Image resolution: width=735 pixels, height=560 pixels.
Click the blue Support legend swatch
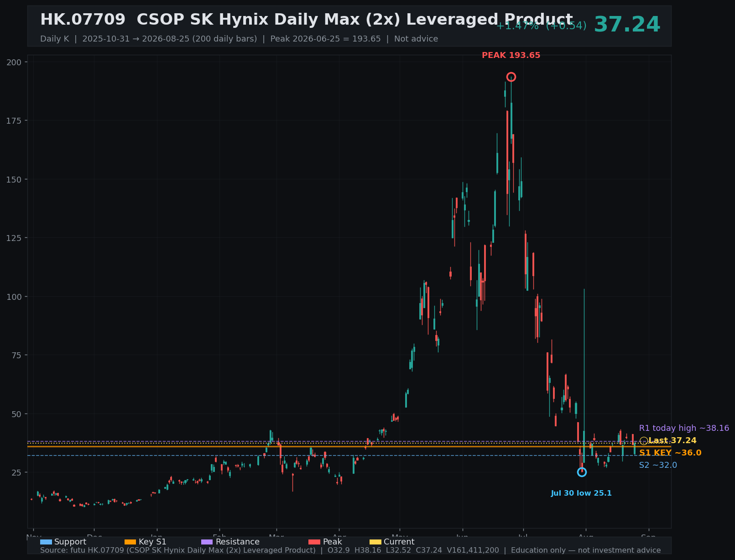click(46, 542)
